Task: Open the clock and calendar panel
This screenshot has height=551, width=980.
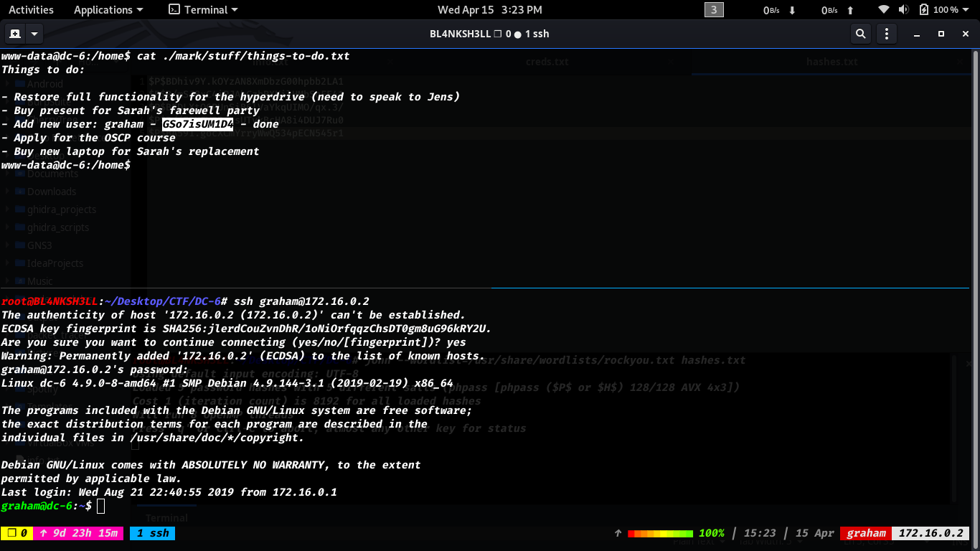Action: [x=489, y=10]
